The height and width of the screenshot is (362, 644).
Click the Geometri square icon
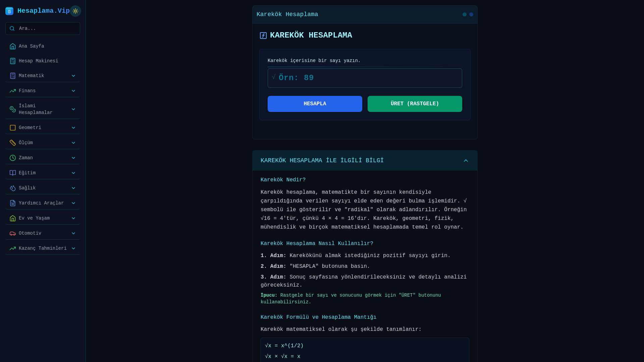13,128
